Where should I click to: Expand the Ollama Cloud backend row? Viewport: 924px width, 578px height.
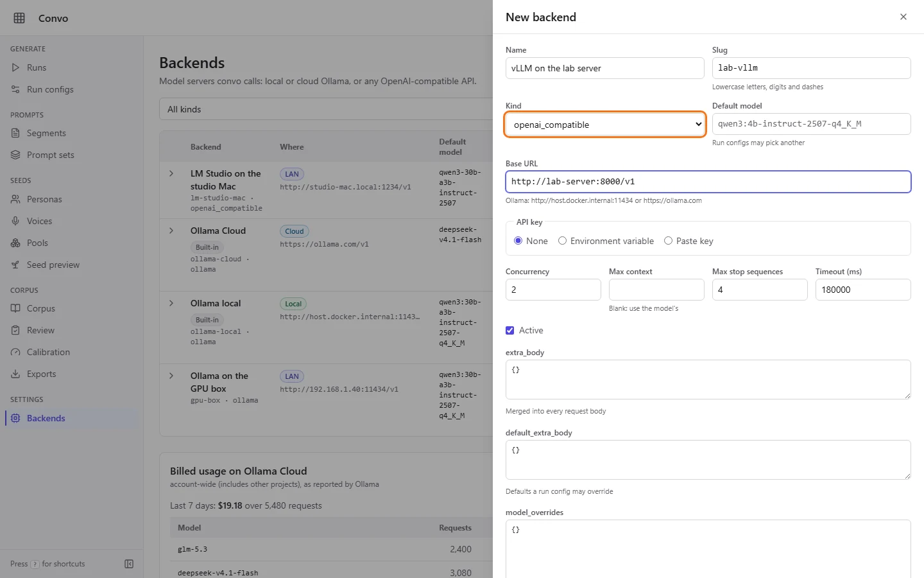(171, 231)
